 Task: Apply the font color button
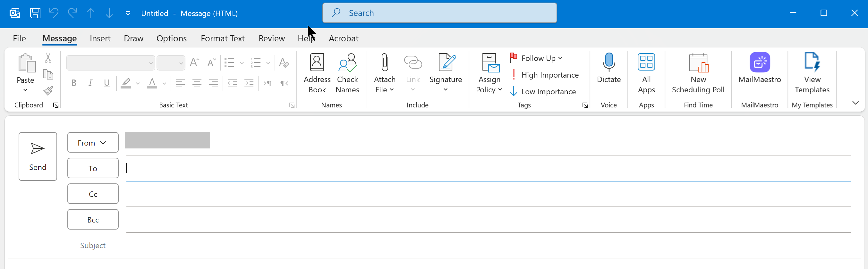[x=152, y=83]
